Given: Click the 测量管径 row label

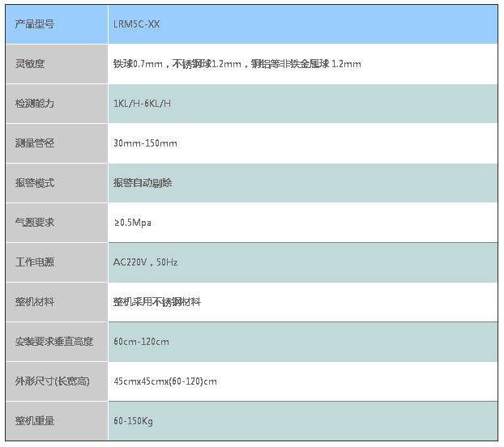Looking at the screenshot, I should (35, 143).
